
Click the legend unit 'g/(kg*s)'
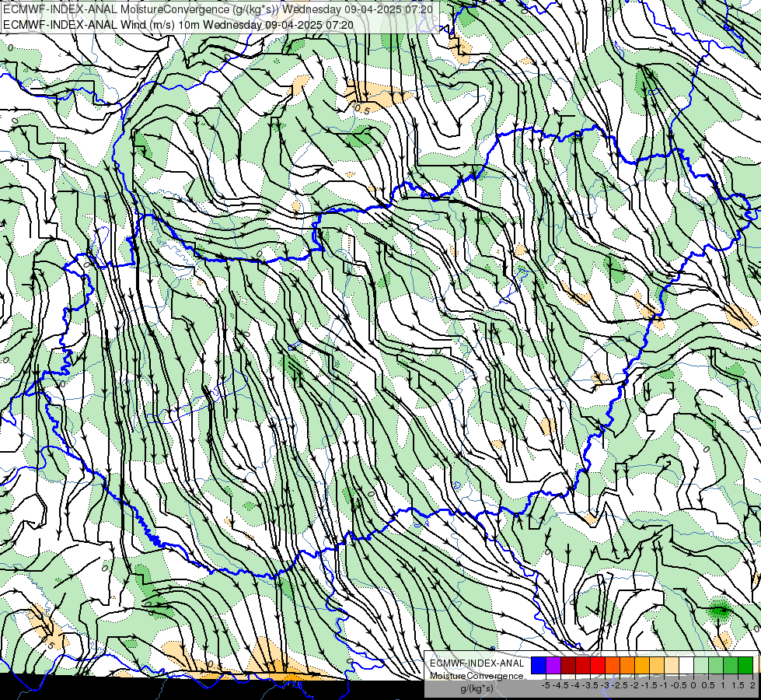point(476,688)
